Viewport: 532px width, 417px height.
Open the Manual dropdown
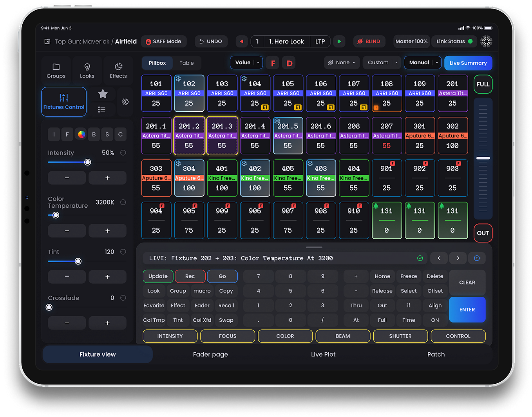pyautogui.click(x=423, y=63)
